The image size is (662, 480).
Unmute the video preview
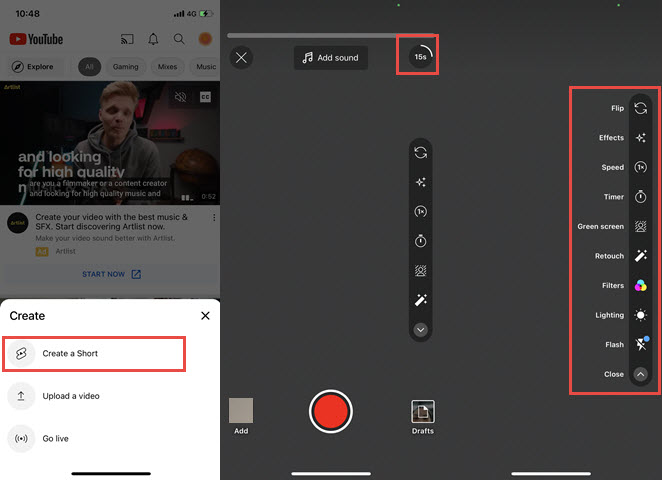coord(180,97)
